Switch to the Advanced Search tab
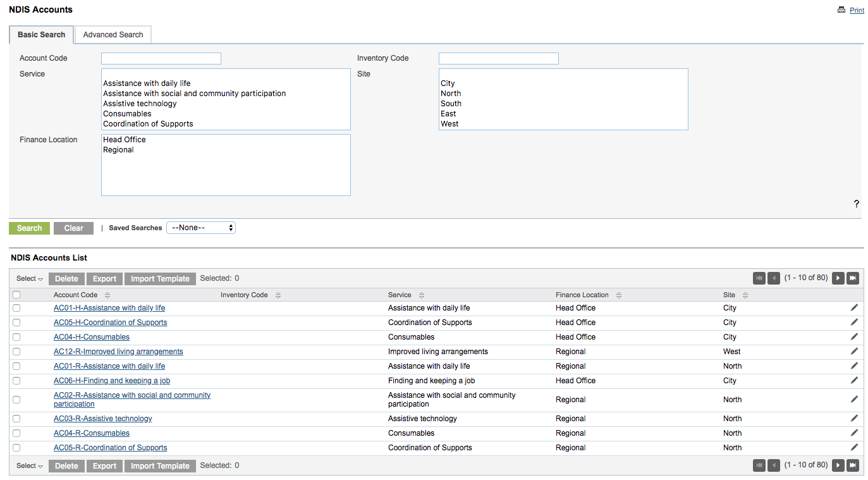Viewport: 868px width, 480px height. [x=113, y=35]
